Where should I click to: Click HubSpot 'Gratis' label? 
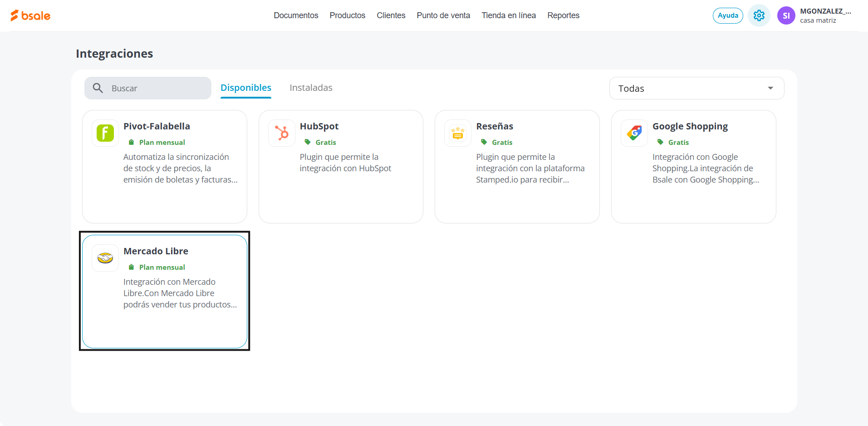(326, 142)
